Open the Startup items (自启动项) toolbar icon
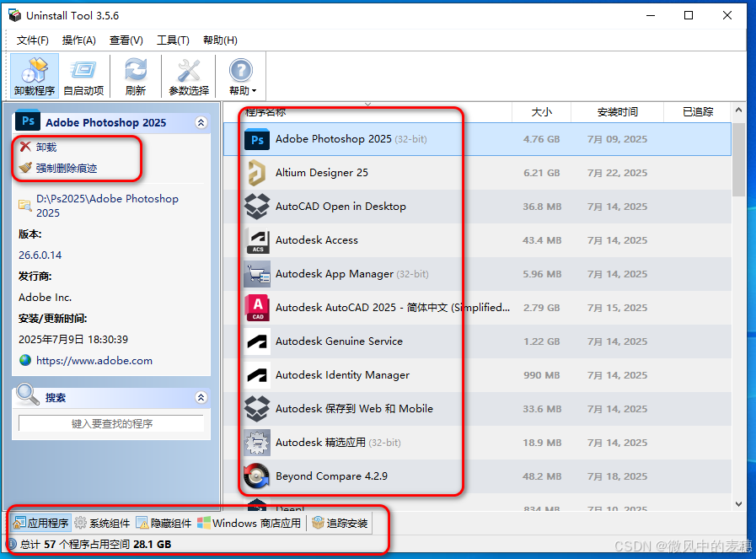This screenshot has width=756, height=559. click(x=83, y=76)
